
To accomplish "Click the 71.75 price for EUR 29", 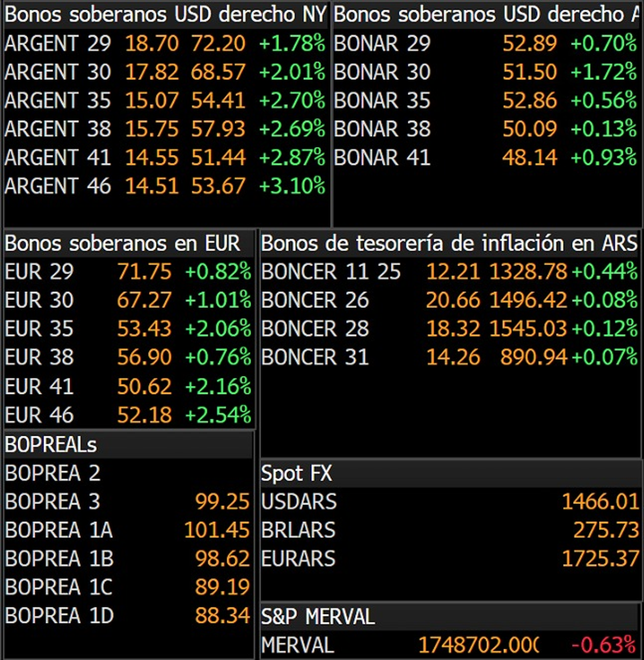I will click(x=145, y=272).
